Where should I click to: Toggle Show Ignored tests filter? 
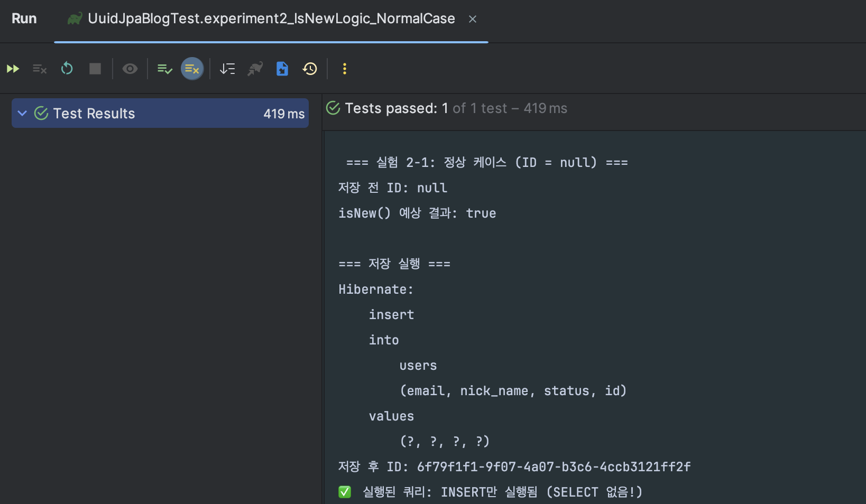[x=192, y=69]
